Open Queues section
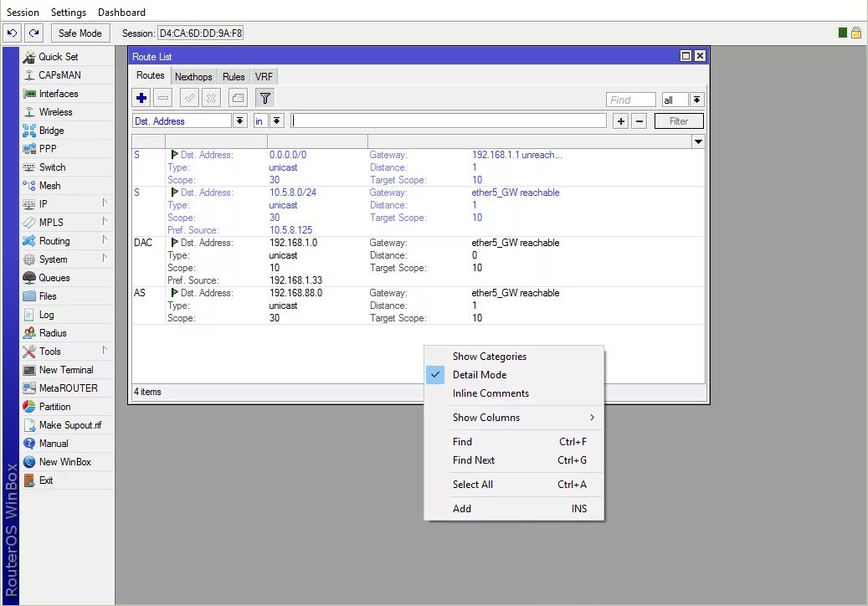The height and width of the screenshot is (606, 868). pyautogui.click(x=54, y=277)
